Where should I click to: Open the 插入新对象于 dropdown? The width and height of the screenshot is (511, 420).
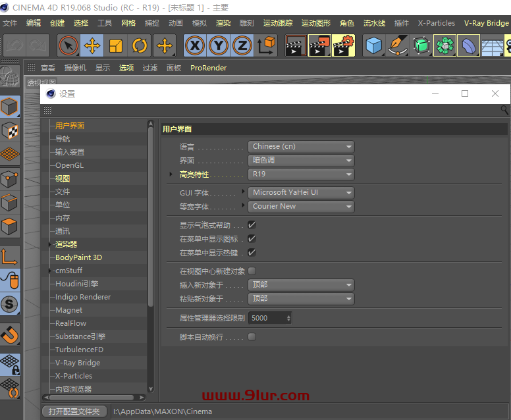coord(301,285)
